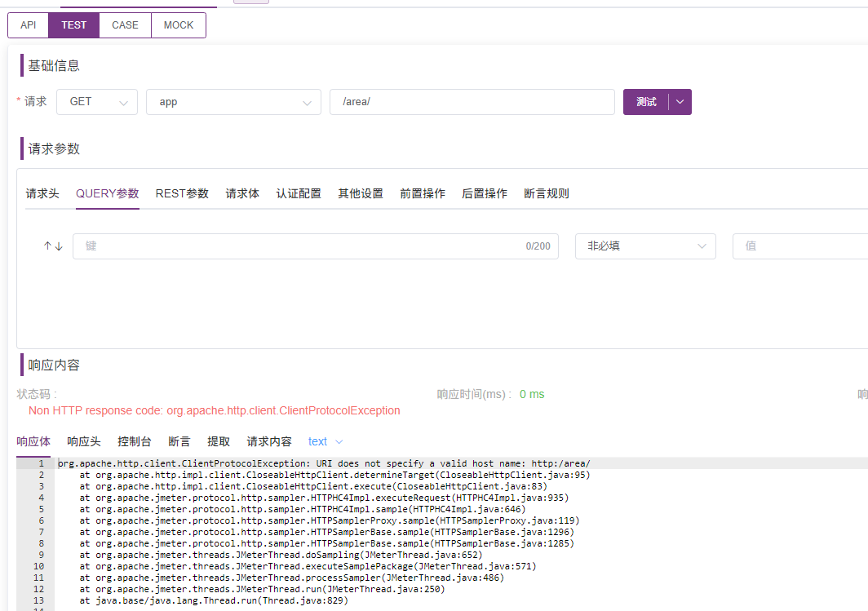Open the 前置操作 tab
This screenshot has height=611, width=868.
(423, 193)
